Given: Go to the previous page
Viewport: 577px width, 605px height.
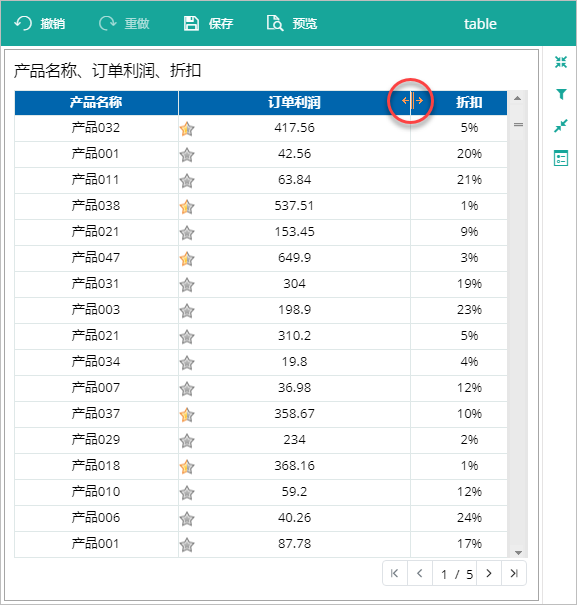Looking at the screenshot, I should tap(420, 573).
